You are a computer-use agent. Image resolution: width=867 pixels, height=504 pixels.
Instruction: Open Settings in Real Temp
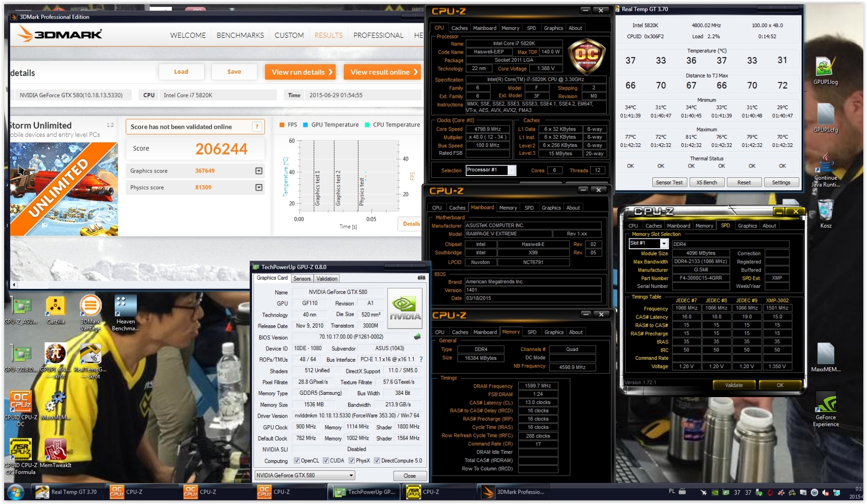tap(781, 182)
